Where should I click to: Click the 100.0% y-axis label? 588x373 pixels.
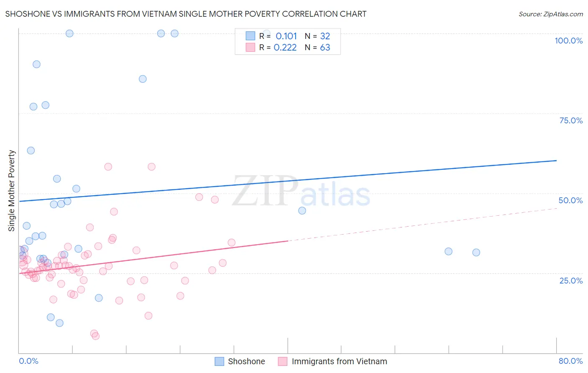[568, 41]
